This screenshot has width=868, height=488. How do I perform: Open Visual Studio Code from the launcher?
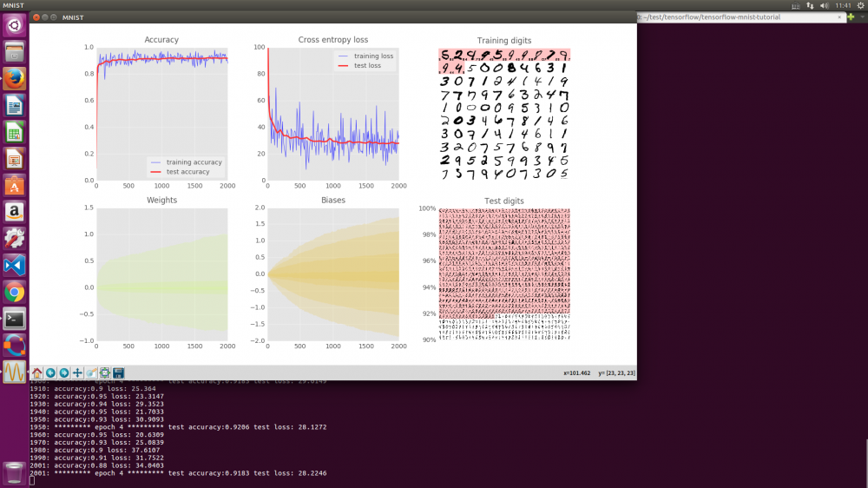pos(14,265)
